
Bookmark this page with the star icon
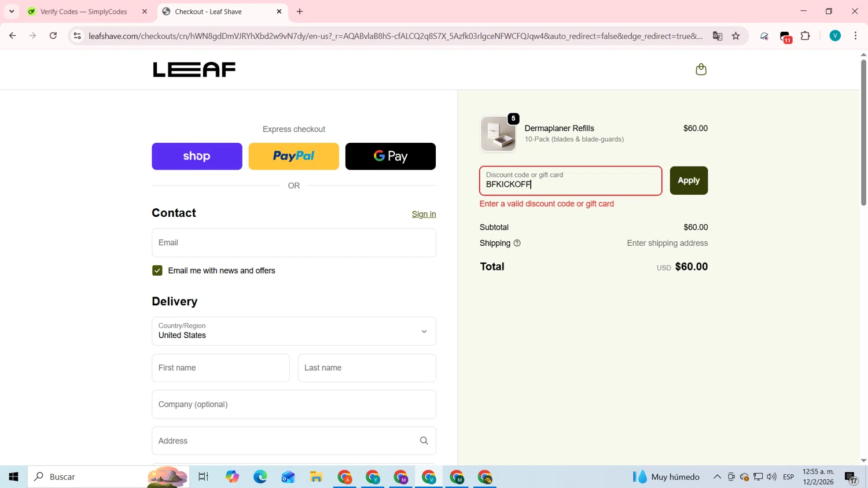point(735,36)
